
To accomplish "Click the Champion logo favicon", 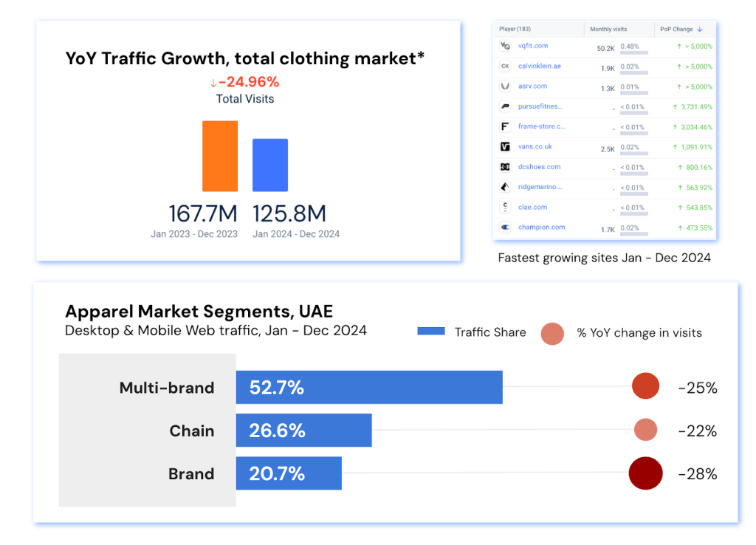I will point(504,227).
